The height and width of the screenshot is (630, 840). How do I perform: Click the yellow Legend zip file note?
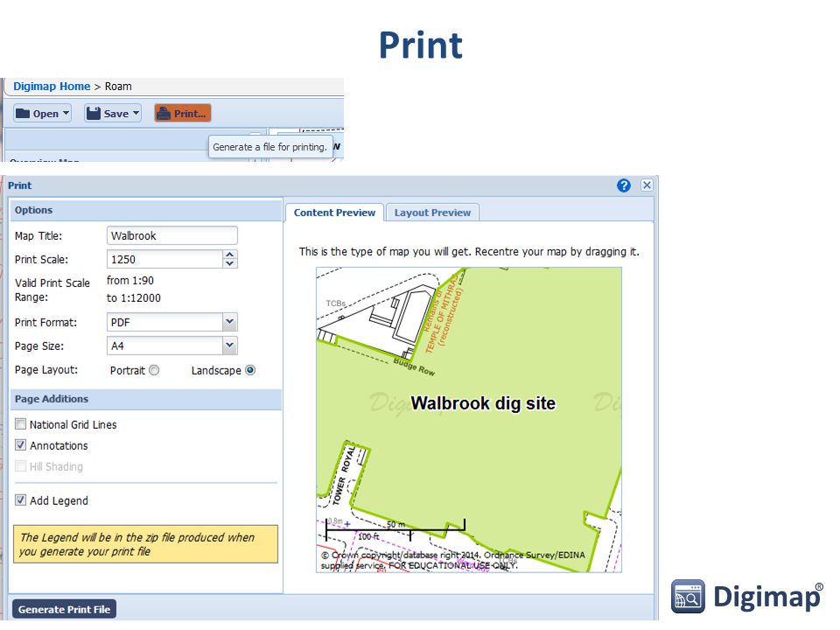click(146, 544)
